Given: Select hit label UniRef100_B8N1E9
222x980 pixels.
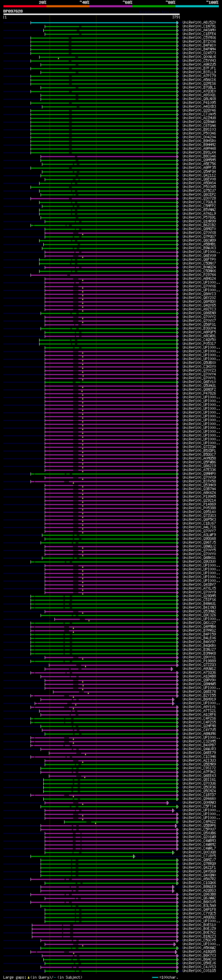Looking at the screenshot, I should click(x=199, y=886).
